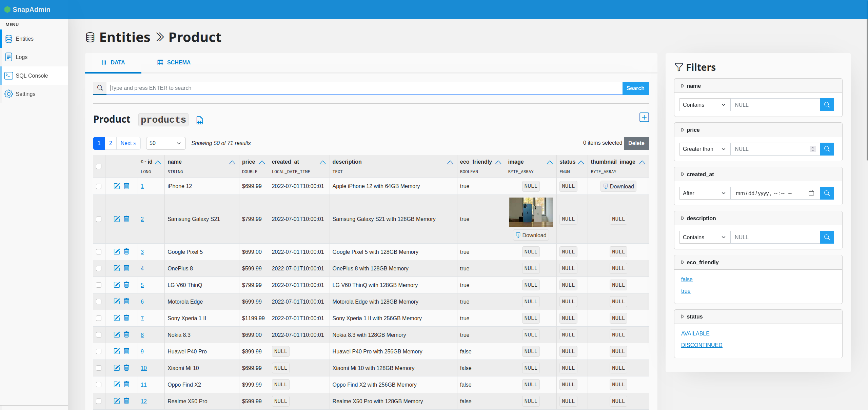Click the add new Product plus icon

click(644, 117)
